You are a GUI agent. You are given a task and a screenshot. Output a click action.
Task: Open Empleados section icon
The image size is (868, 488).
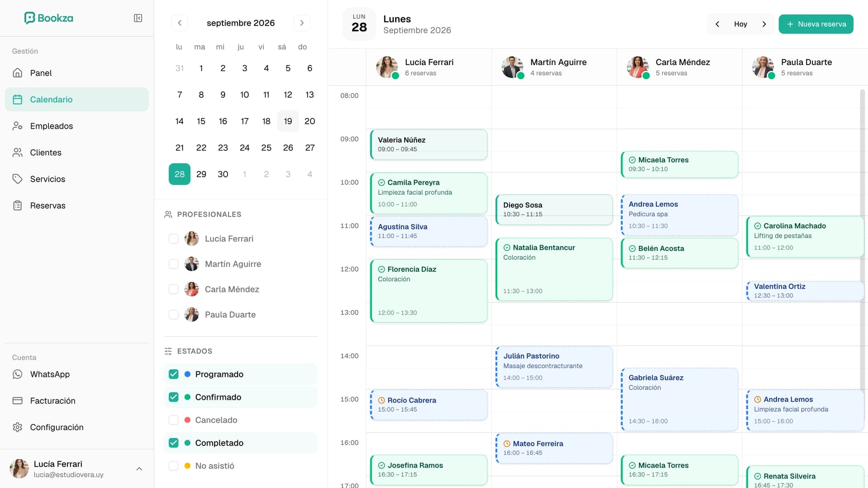(x=18, y=126)
